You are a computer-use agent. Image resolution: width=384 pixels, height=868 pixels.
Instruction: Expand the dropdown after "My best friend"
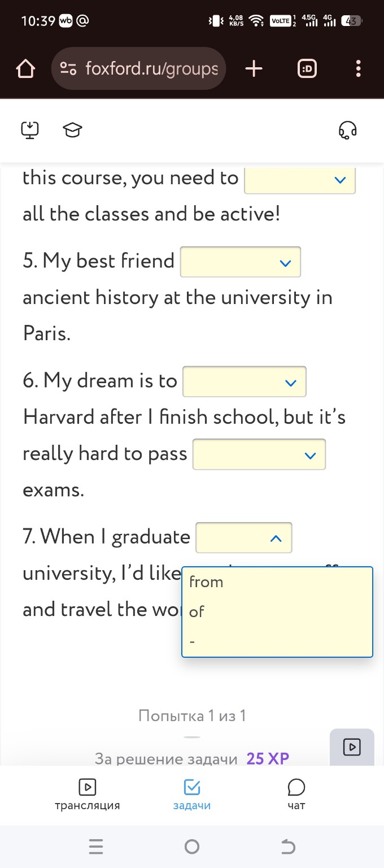click(241, 262)
